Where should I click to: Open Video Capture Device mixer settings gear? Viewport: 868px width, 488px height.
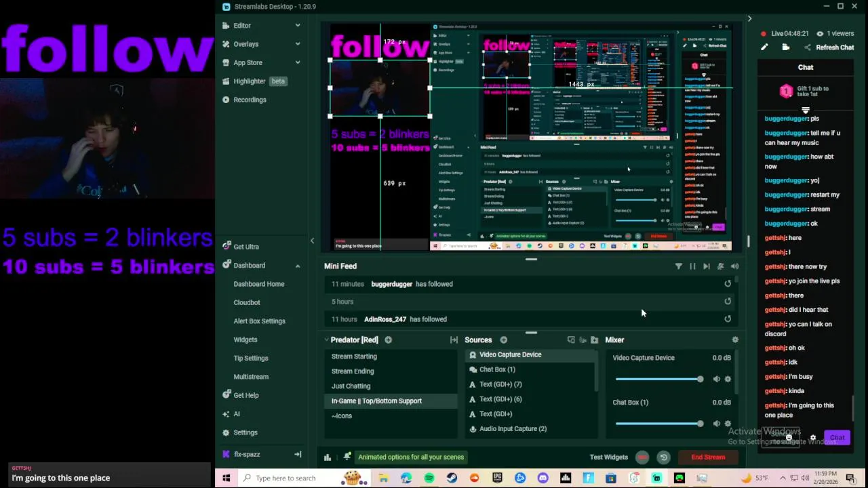point(728,379)
